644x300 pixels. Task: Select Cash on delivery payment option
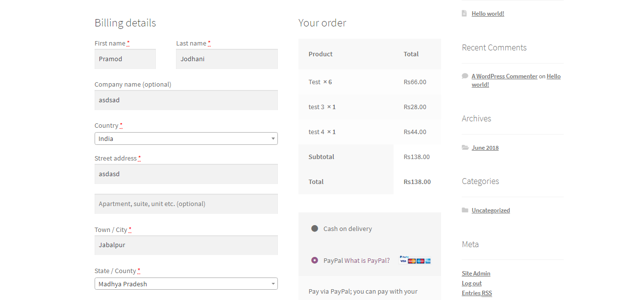click(x=315, y=229)
